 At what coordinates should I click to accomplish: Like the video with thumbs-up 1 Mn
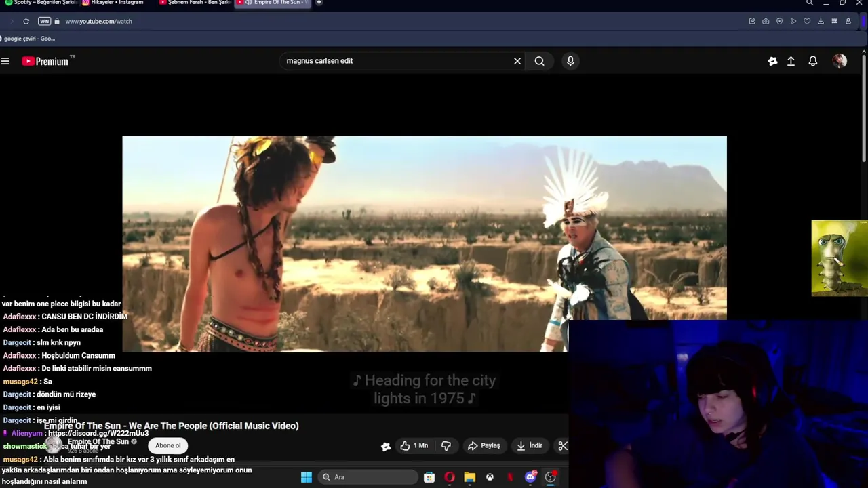(x=414, y=445)
